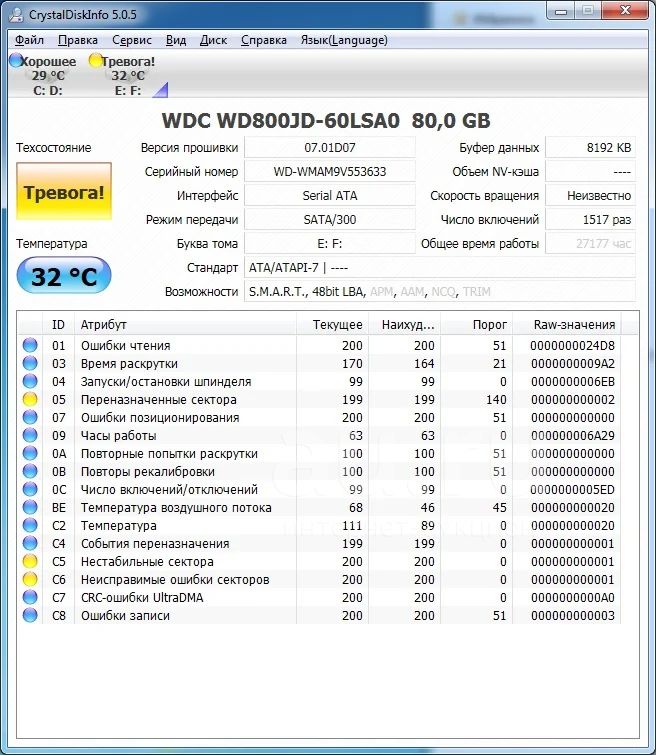Click the firmware version field 07.01D07

coord(330,147)
